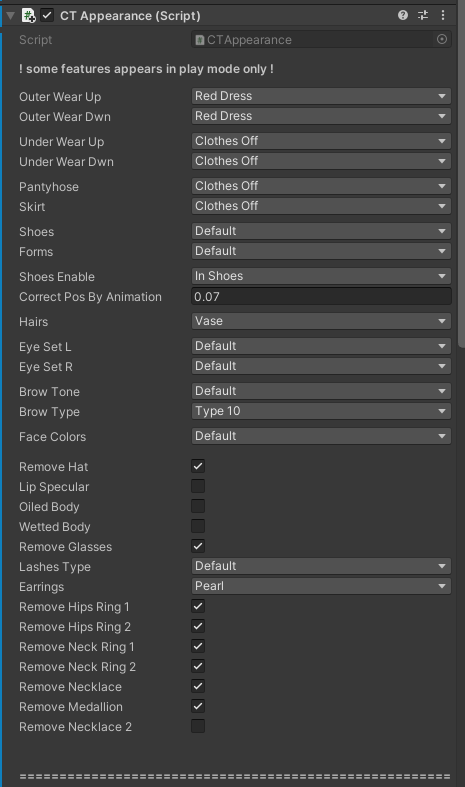The height and width of the screenshot is (787, 465).
Task: Disable the CT Appearance component checkbox
Action: [47, 16]
